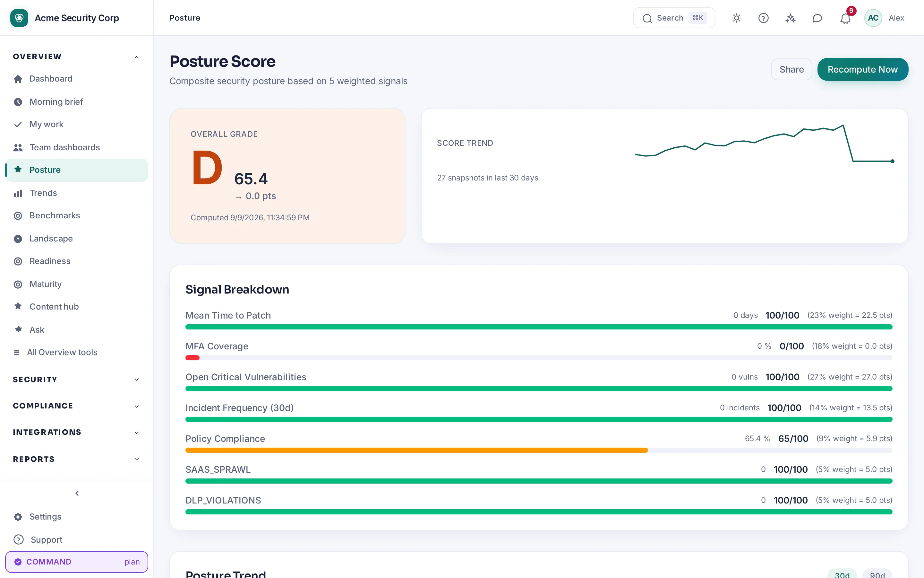Open Maturity in sidebar
Viewport: 924px width, 578px height.
point(77,284)
